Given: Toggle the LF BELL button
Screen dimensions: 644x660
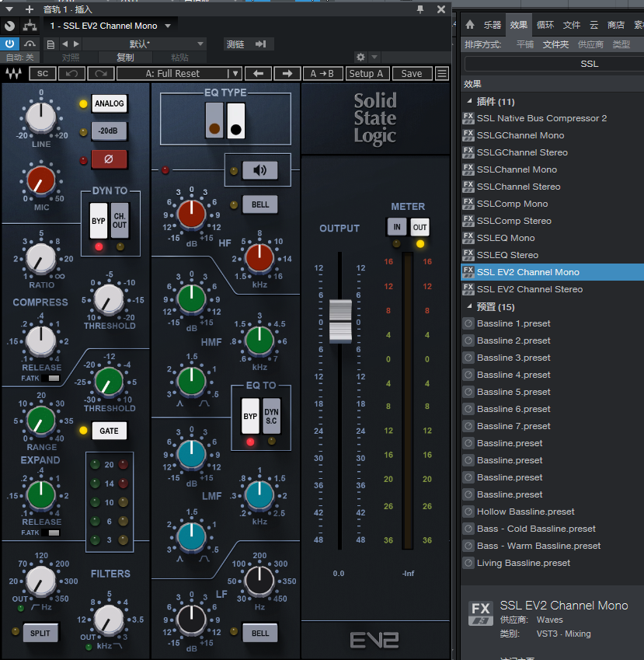Looking at the screenshot, I should click(260, 633).
